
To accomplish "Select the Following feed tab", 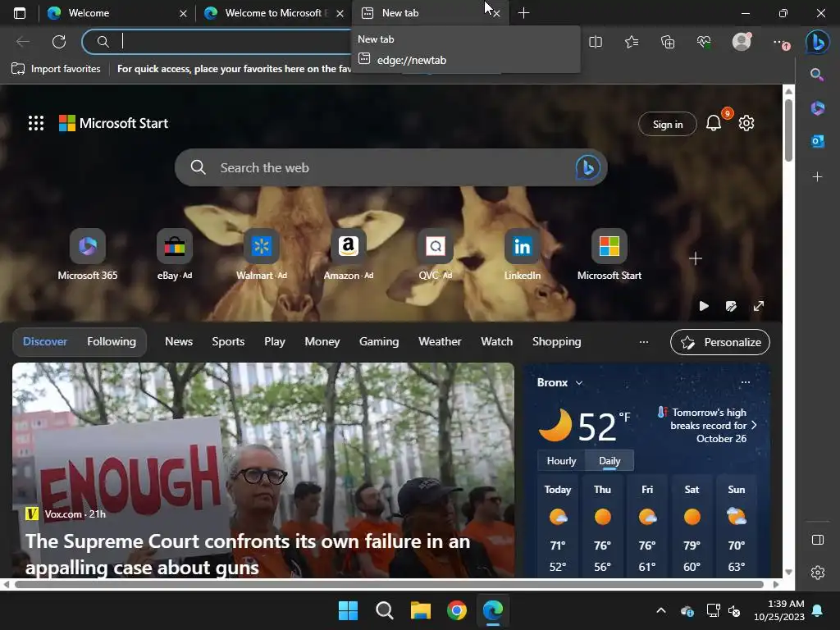I will pyautogui.click(x=112, y=342).
